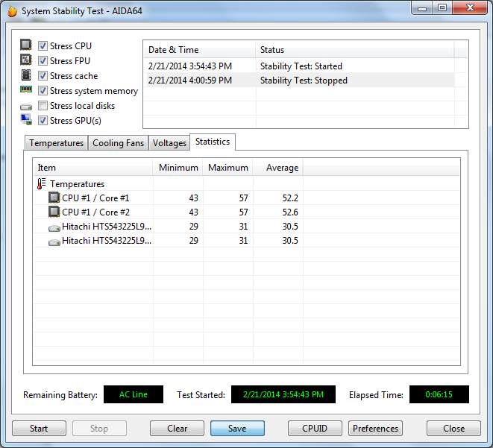Toggle Stress system memory checkbox
This screenshot has height=448, width=493.
click(x=43, y=91)
